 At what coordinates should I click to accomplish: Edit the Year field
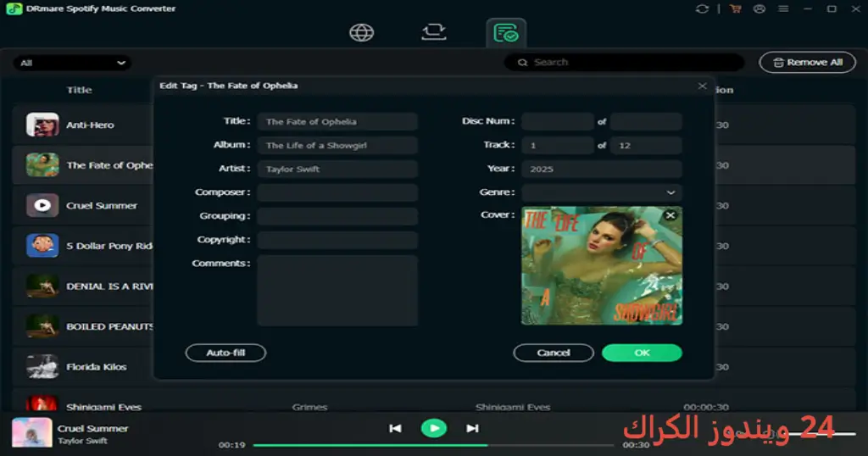(602, 170)
